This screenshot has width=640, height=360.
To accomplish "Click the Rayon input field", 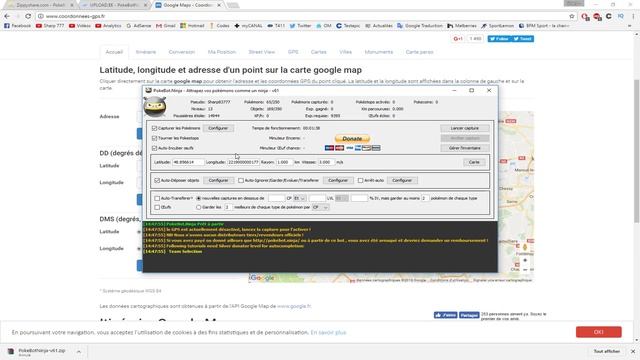I will pyautogui.click(x=284, y=162).
